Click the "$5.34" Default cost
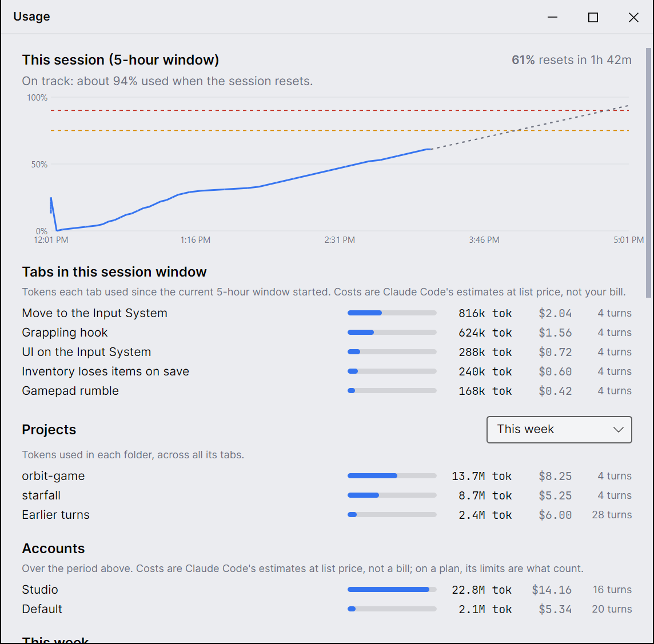654x644 pixels. 555,609
